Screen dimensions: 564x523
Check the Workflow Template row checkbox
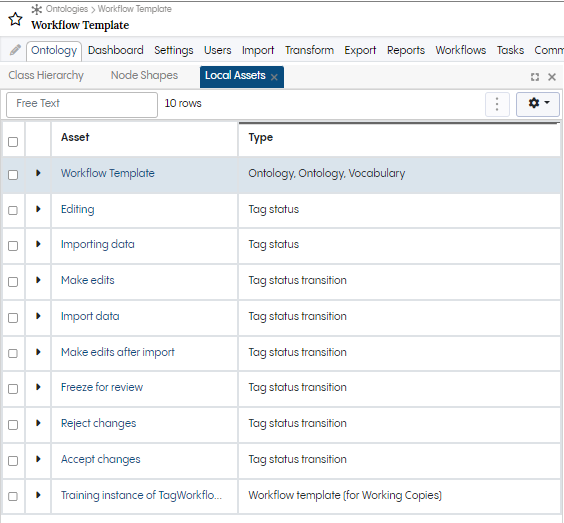[13, 175]
